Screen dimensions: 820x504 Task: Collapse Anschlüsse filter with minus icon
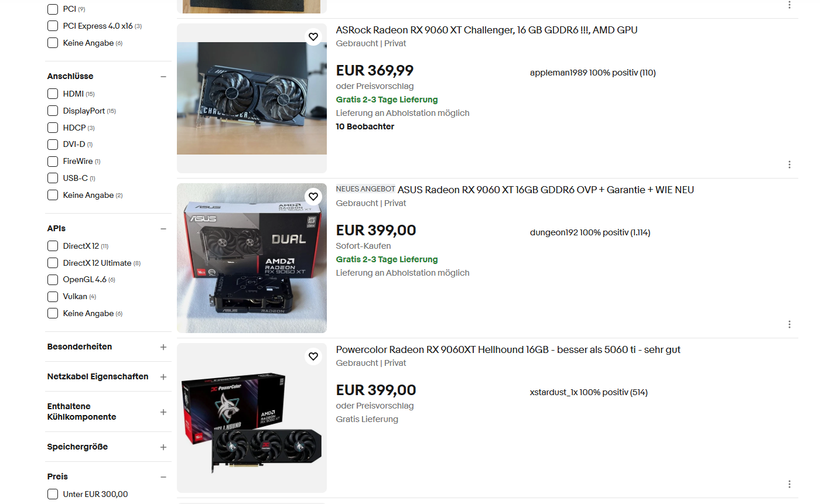[163, 77]
